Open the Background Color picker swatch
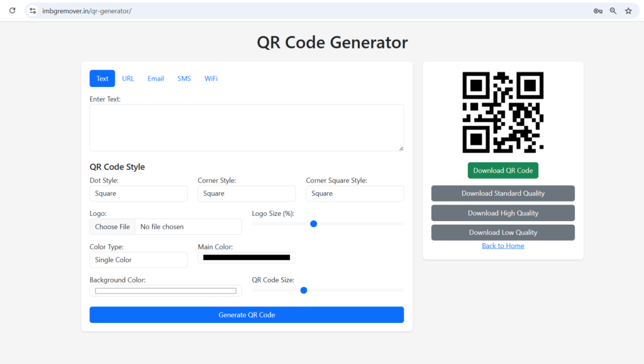644x364 pixels. [165, 291]
